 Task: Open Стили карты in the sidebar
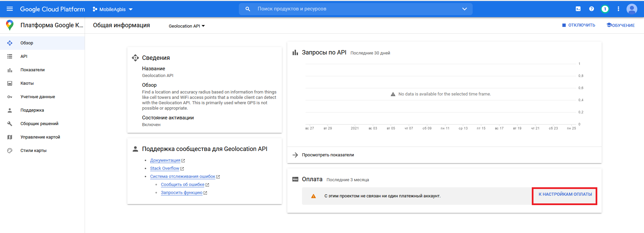[42, 151]
